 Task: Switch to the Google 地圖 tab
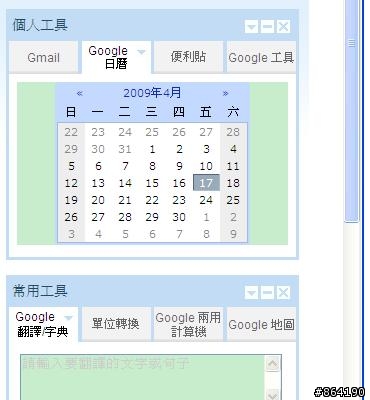pyautogui.click(x=261, y=324)
